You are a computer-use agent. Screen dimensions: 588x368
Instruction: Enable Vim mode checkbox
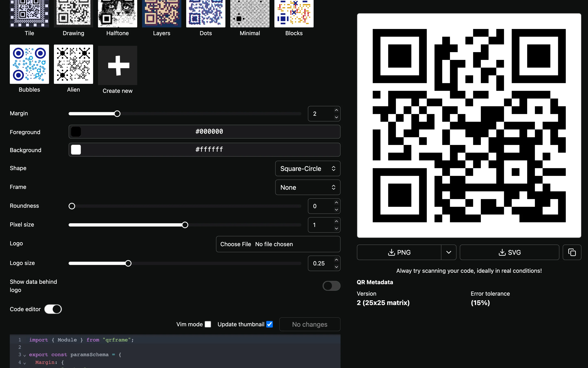(x=208, y=324)
